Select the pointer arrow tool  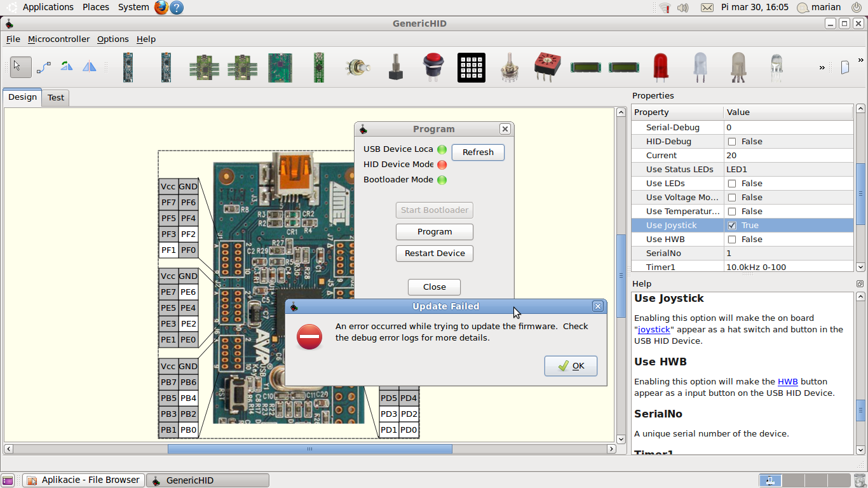point(20,67)
